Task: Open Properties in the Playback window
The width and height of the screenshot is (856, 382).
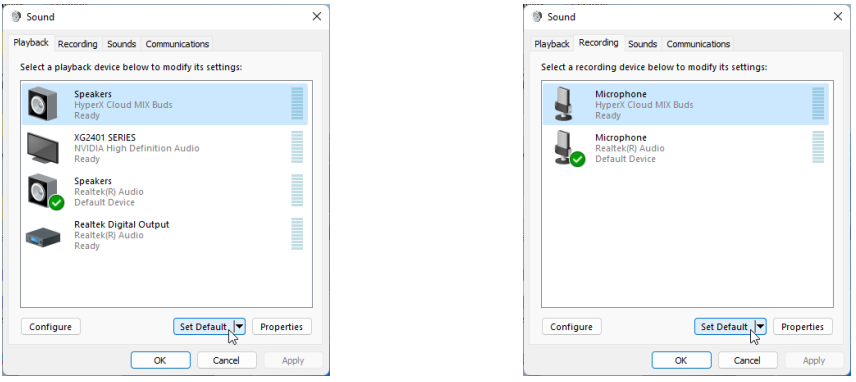Action: (x=282, y=326)
